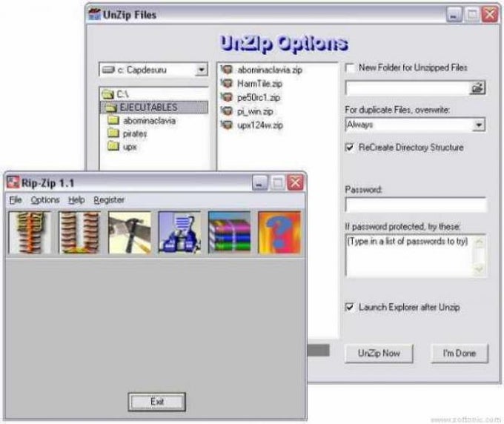Minimize the UnZip Files window
Screen dimensions: 504x424
coord(454,15)
